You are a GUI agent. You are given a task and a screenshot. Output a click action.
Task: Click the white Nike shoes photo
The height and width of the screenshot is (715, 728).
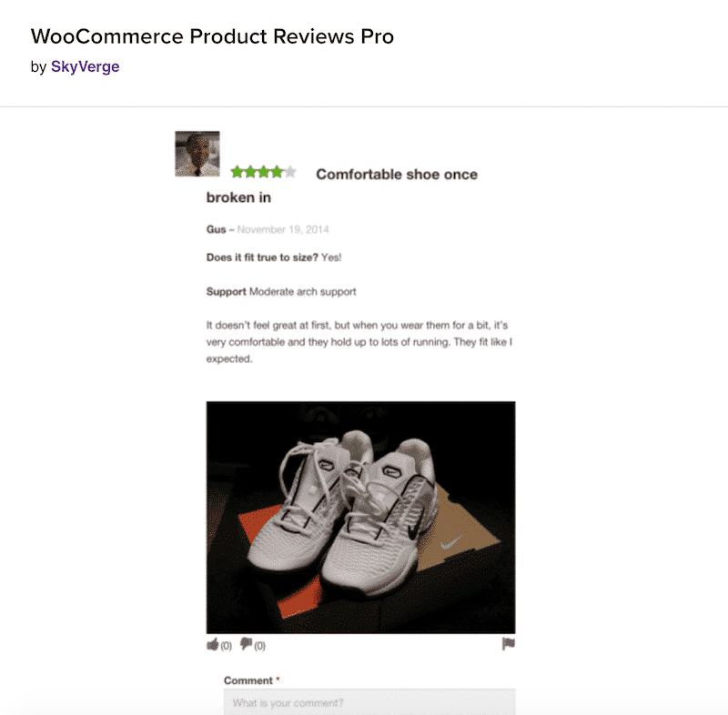362,519
